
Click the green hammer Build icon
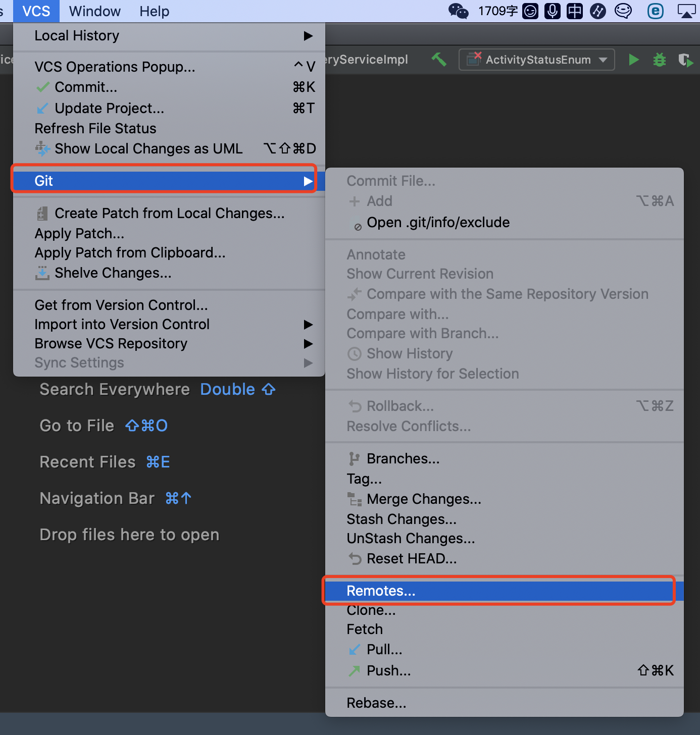(x=439, y=60)
